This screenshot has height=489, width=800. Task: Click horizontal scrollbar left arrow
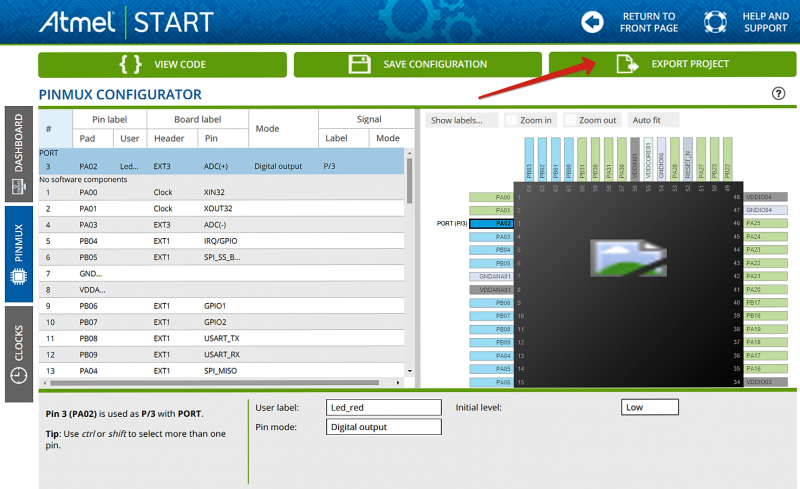tap(45, 382)
